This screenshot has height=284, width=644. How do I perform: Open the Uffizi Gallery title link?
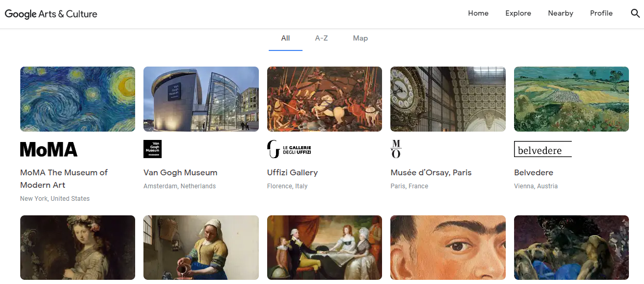click(x=292, y=173)
